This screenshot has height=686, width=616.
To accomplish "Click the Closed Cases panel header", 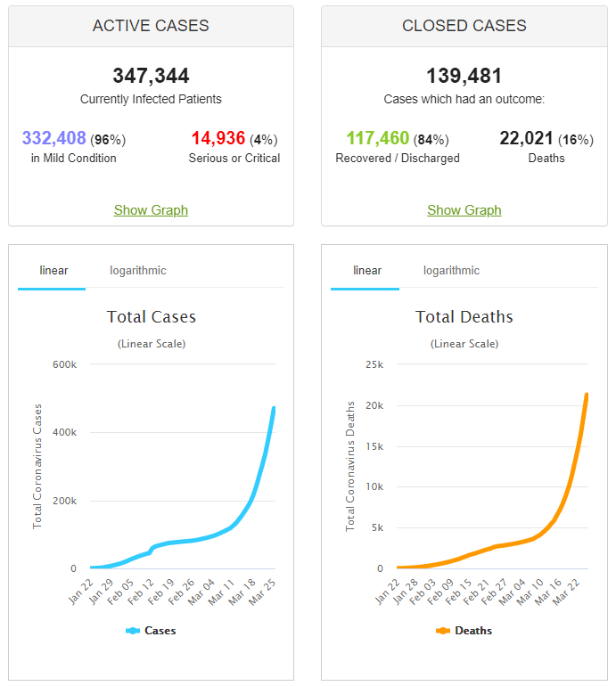I will point(464,26).
